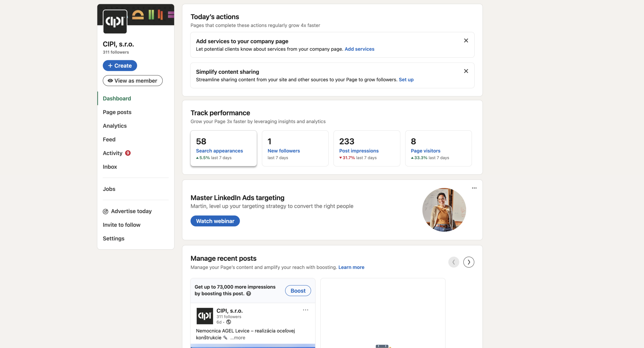Boost the recent post
The width and height of the screenshot is (644, 348).
tap(298, 291)
